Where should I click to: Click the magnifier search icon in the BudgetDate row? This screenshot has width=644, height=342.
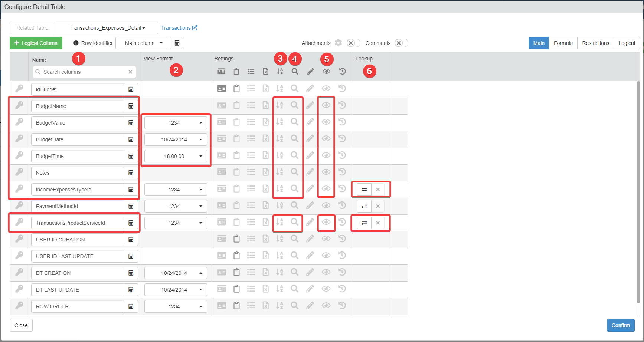pyautogui.click(x=294, y=139)
